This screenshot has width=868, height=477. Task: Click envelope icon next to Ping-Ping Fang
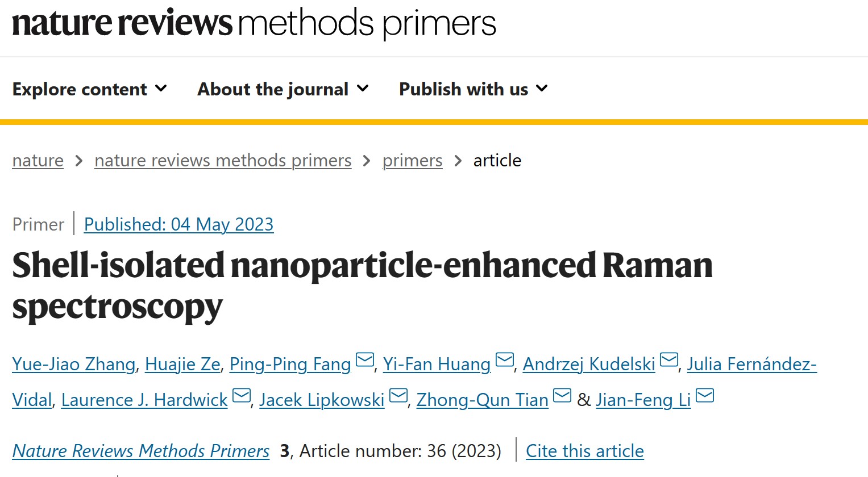364,361
